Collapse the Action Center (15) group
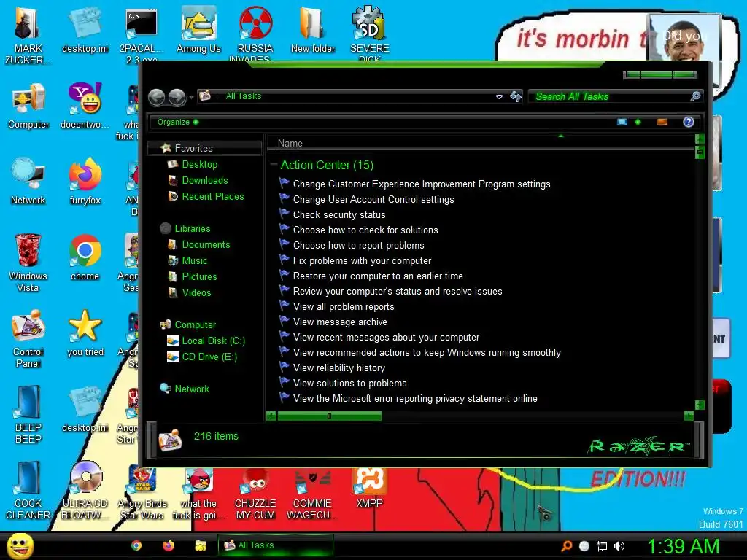 [274, 165]
